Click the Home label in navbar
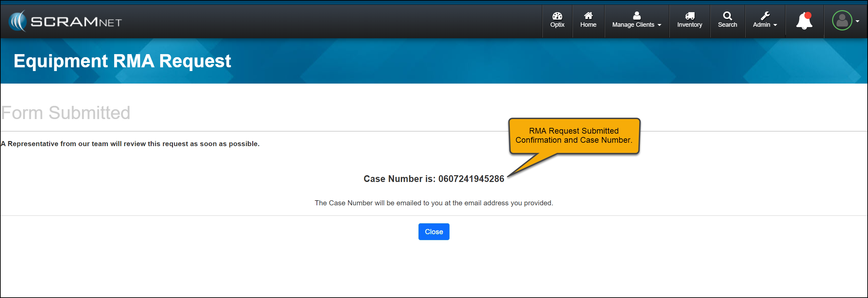This screenshot has width=868, height=298. [588, 25]
